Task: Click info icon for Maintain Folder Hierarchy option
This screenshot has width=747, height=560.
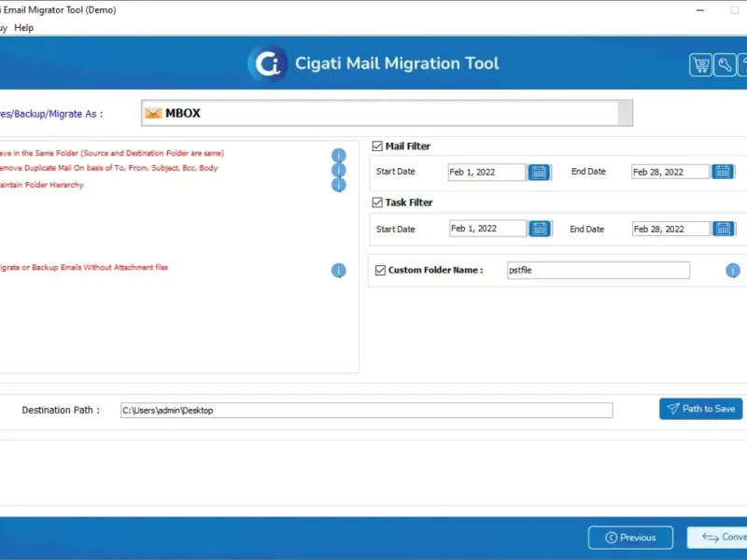Action: point(339,185)
